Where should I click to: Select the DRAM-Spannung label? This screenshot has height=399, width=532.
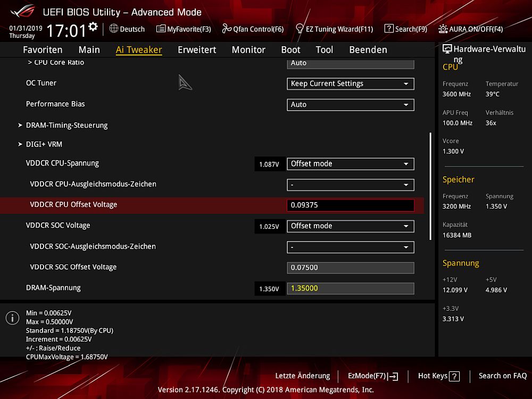point(53,288)
